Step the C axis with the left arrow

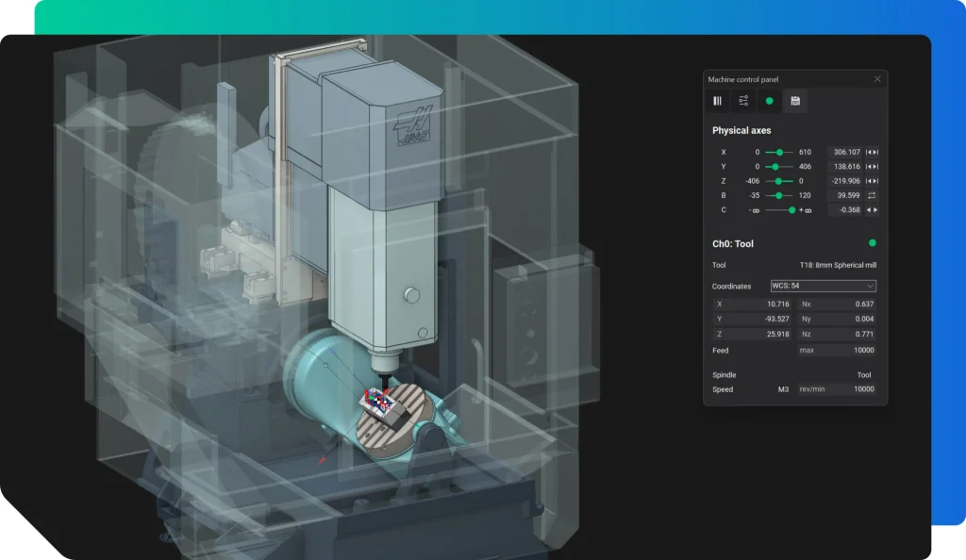click(869, 210)
